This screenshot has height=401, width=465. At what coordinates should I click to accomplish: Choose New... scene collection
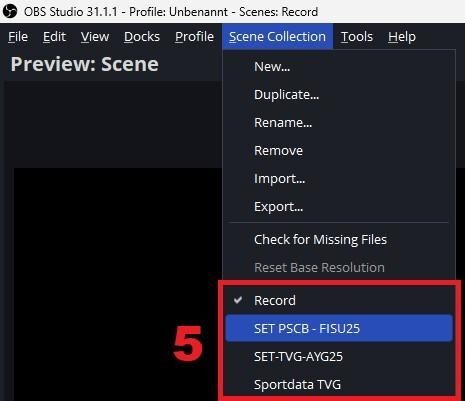click(x=339, y=67)
